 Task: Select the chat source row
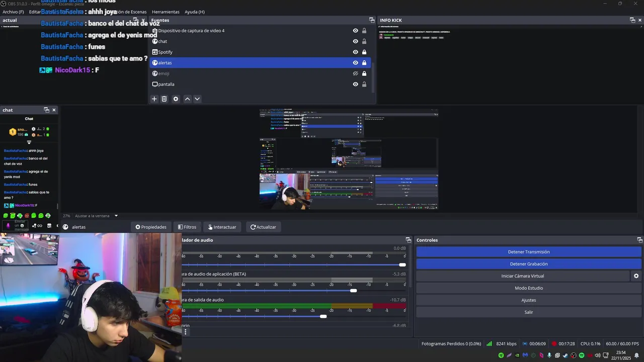pyautogui.click(x=260, y=41)
